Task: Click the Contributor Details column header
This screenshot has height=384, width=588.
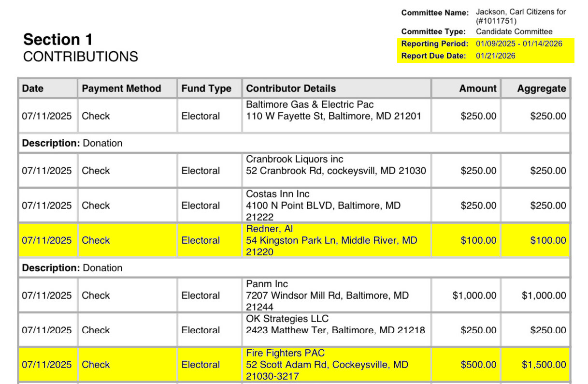Action: tap(291, 89)
